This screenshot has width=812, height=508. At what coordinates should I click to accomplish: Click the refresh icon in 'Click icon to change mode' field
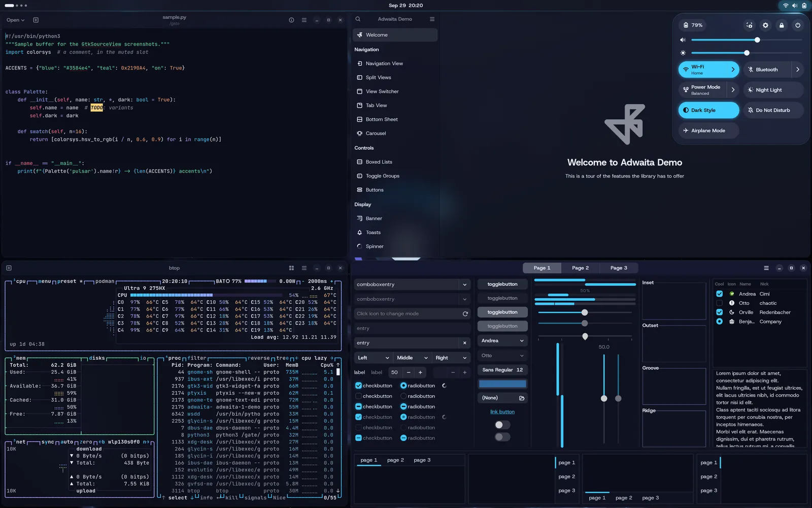pos(465,314)
